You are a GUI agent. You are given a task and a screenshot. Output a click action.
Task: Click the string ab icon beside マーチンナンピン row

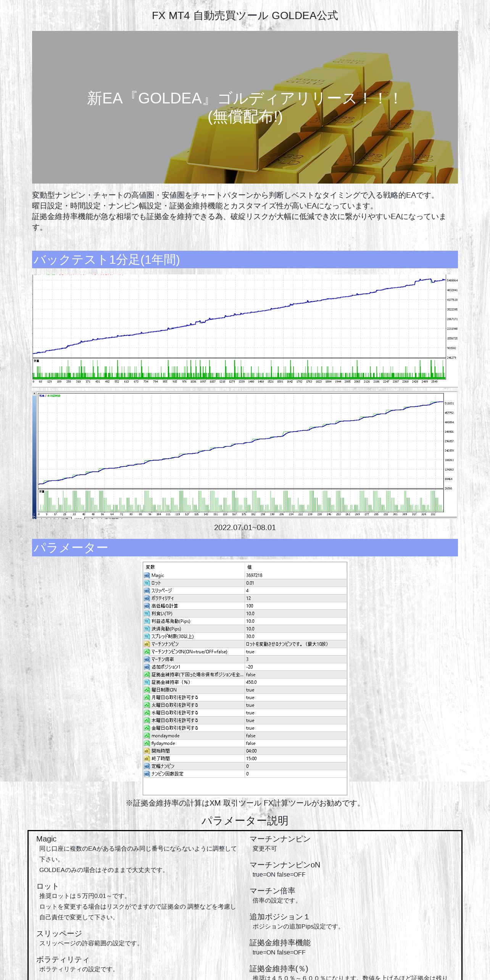coord(147,644)
